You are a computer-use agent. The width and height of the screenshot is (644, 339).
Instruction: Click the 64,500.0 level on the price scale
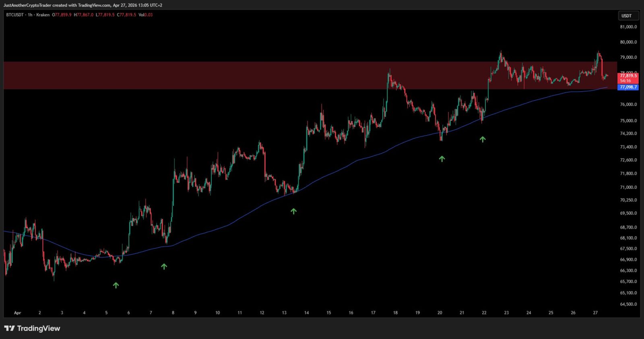628,304
